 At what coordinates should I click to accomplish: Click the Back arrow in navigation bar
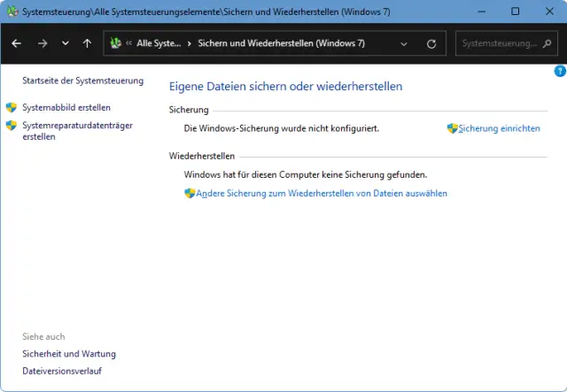pyautogui.click(x=17, y=43)
